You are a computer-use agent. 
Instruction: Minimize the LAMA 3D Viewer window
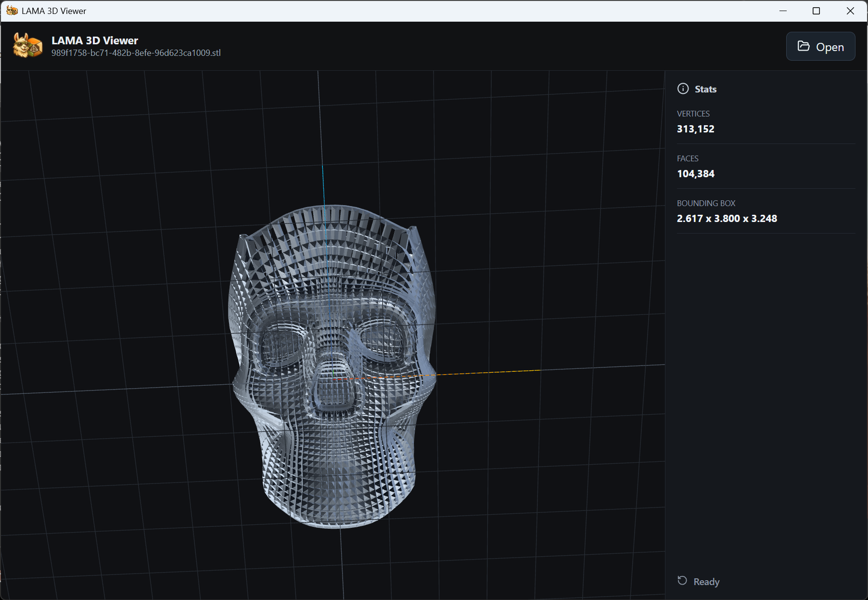pos(783,11)
